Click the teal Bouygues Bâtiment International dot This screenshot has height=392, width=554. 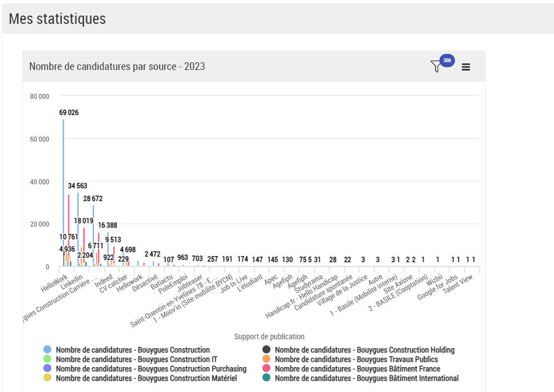coord(266,378)
